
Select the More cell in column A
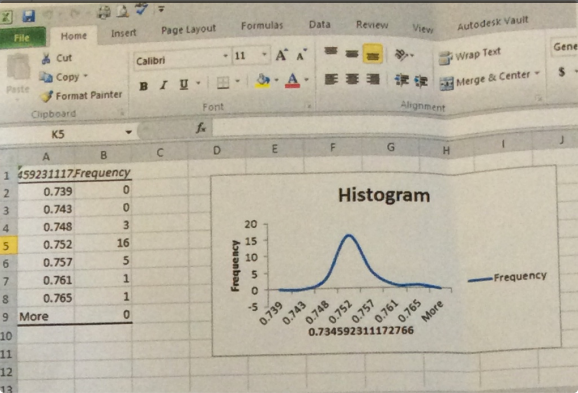coord(46,316)
